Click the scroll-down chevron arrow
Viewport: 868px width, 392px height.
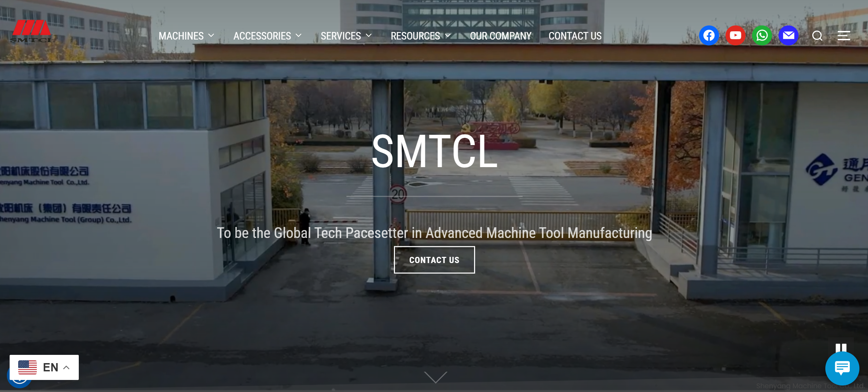click(x=435, y=377)
